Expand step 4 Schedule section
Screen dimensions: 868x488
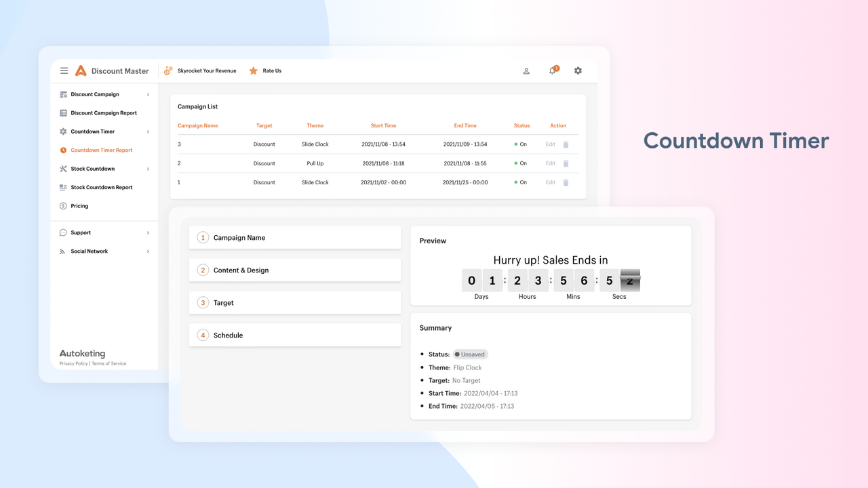click(295, 335)
